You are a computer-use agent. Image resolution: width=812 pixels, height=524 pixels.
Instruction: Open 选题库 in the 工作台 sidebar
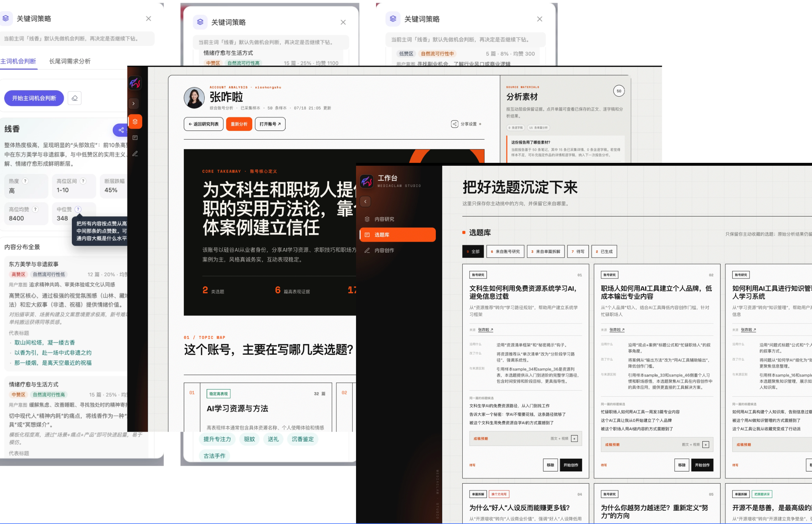(398, 235)
